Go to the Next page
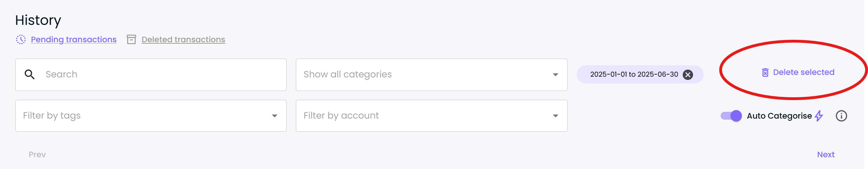 click(x=826, y=154)
